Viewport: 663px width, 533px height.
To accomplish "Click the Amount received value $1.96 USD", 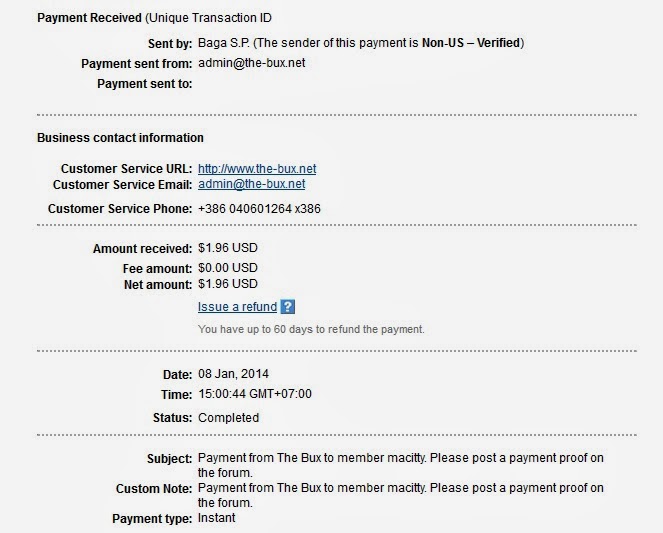I will click(x=228, y=248).
